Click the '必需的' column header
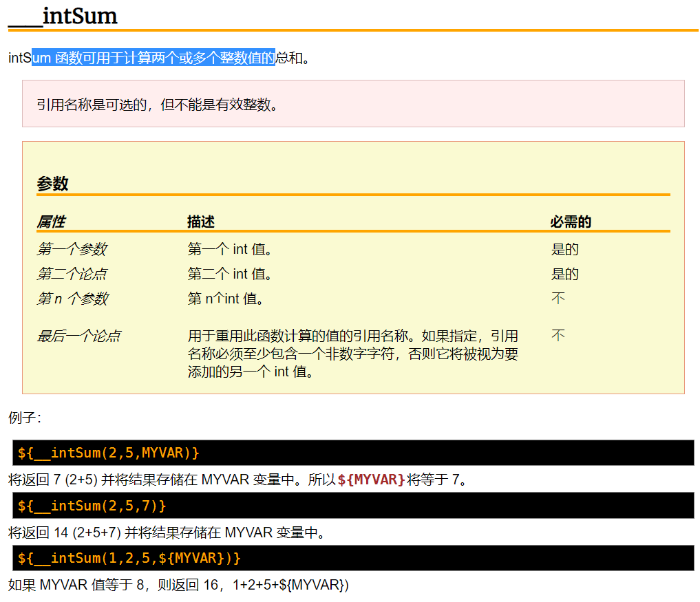Viewport: 700px width, 602px height. coord(571,222)
